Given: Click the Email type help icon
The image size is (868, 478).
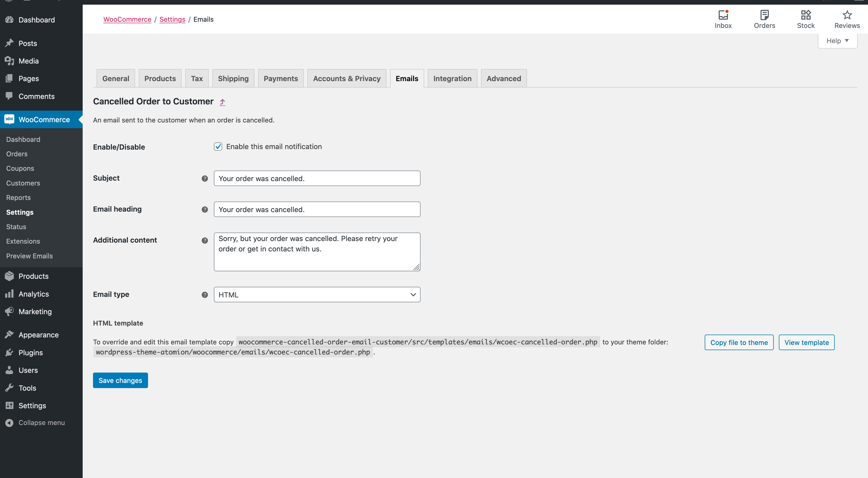Looking at the screenshot, I should [205, 295].
